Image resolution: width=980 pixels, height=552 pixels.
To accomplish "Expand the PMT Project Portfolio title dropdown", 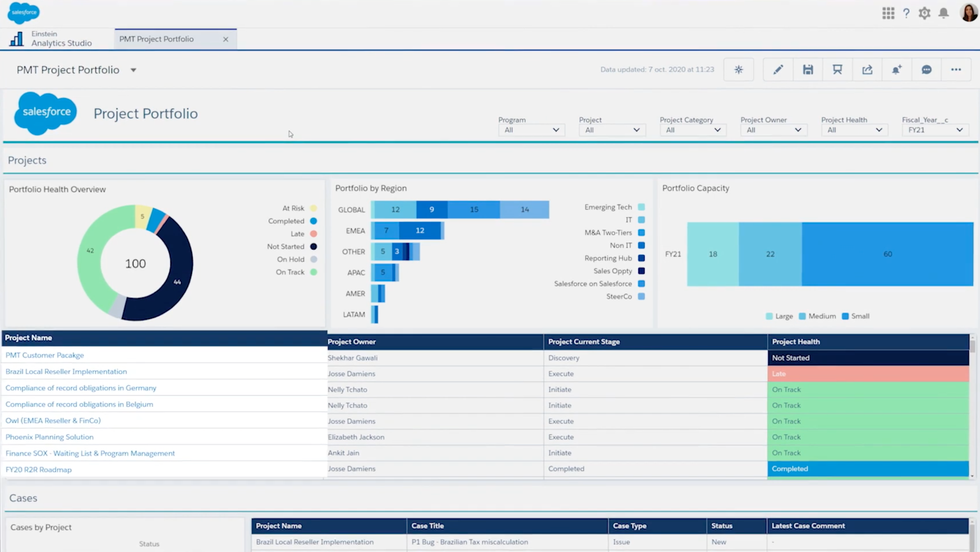I will coord(133,70).
